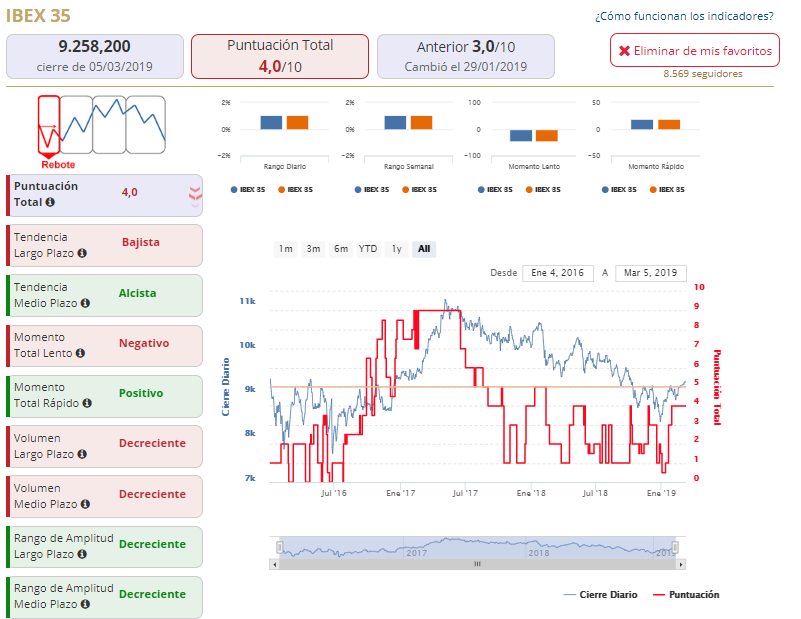Toggle blue IBEX 35 legend under Momento Lento
Screen dimensions: 801x619
coord(495,189)
